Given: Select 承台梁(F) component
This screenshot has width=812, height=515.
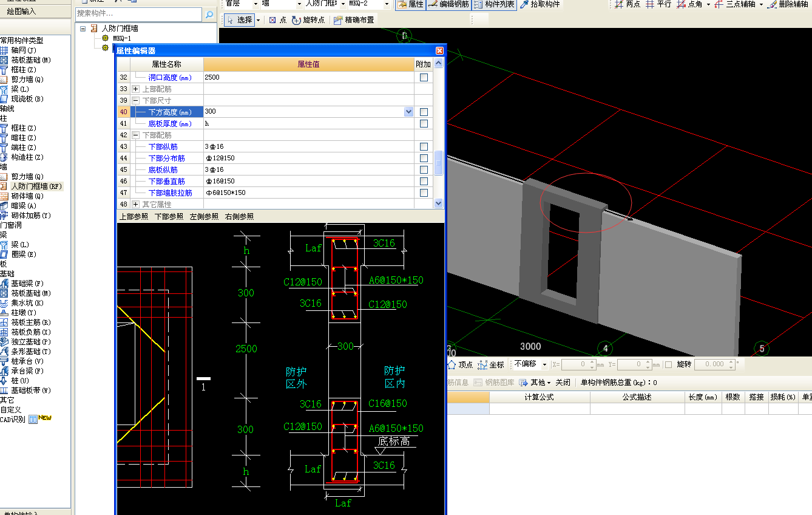Looking at the screenshot, I should pos(27,371).
